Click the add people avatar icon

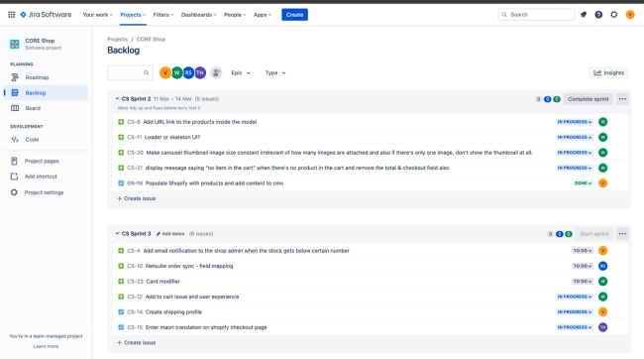pyautogui.click(x=216, y=72)
